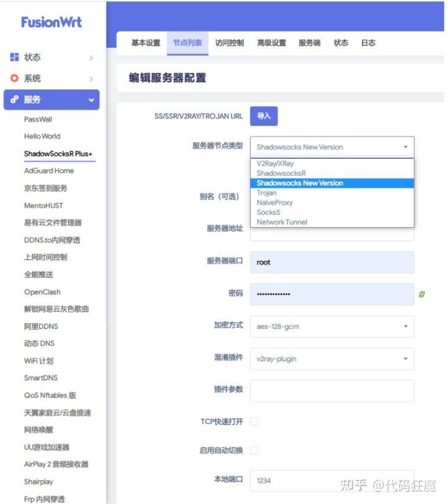Open the 混淆插件 v2ray-plugin dropdown
This screenshot has width=447, height=504.
(x=332, y=359)
